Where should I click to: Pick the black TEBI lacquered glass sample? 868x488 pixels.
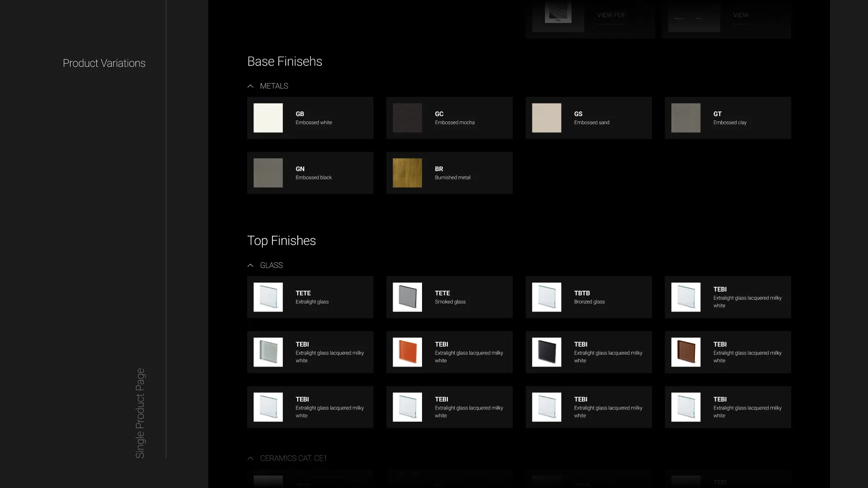(x=546, y=352)
